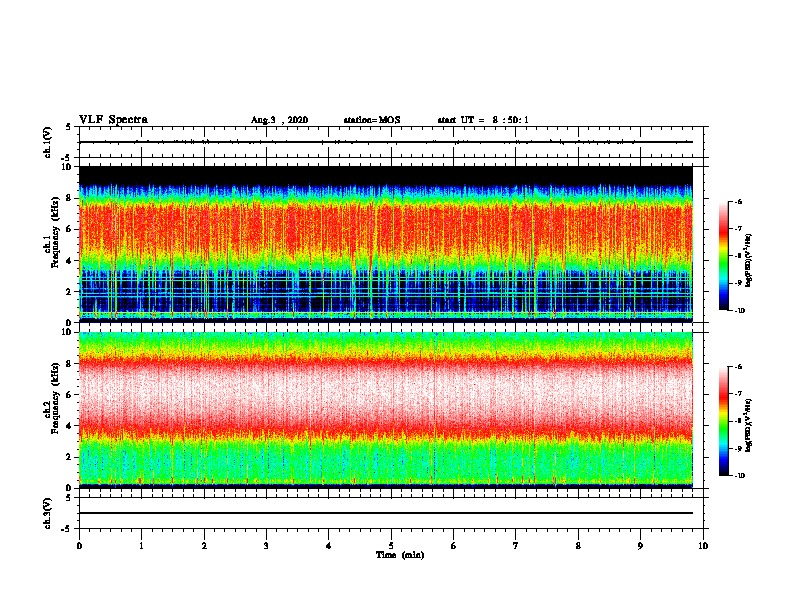
Task: Click the "4" tick on the time axis
Action: click(329, 546)
